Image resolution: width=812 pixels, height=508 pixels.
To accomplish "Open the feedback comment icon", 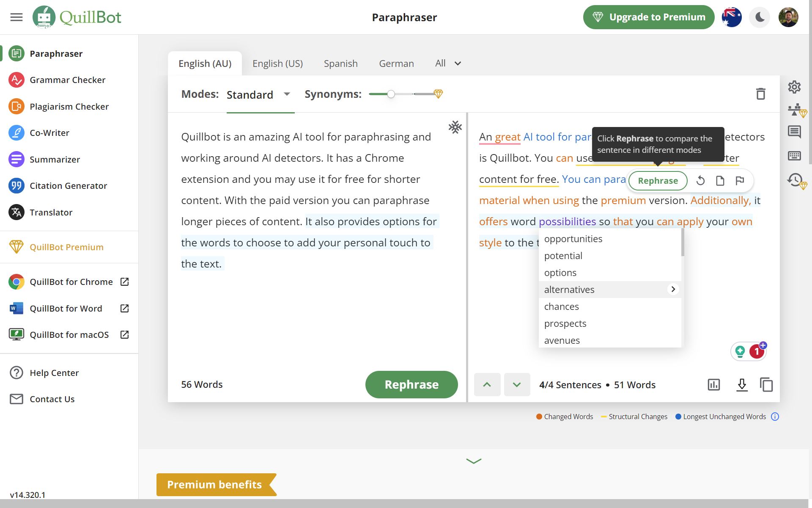I will (x=794, y=132).
